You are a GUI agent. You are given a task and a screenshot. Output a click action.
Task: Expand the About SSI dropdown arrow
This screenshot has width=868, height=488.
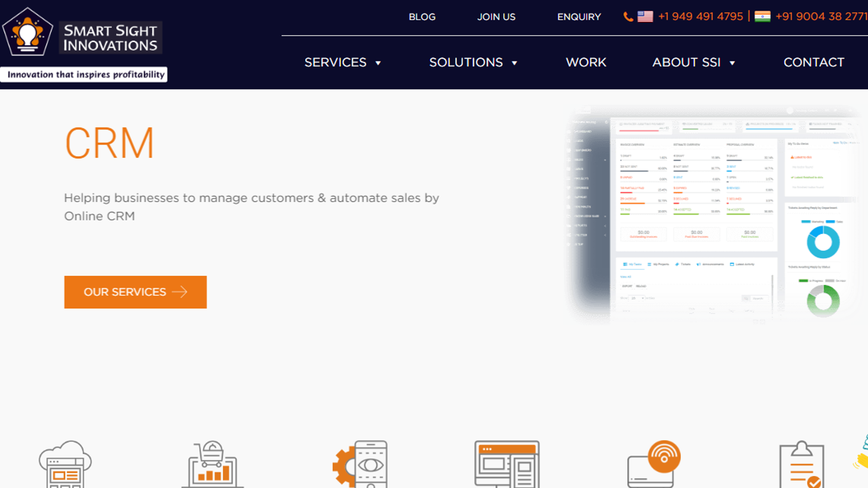[732, 63]
